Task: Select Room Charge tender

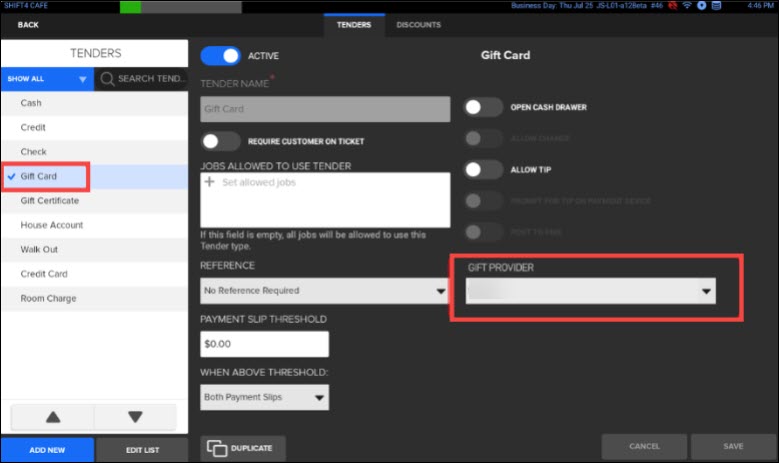Action: (94, 299)
